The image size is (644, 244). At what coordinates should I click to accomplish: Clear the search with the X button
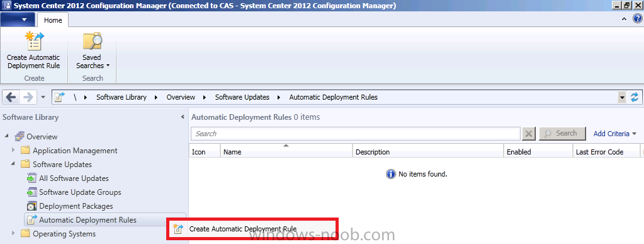click(x=529, y=134)
